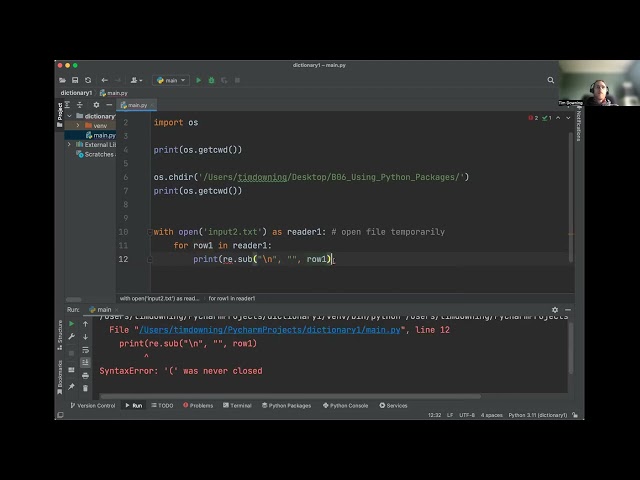
Task: Click the fold end marker on line 12
Action: pos(149,260)
